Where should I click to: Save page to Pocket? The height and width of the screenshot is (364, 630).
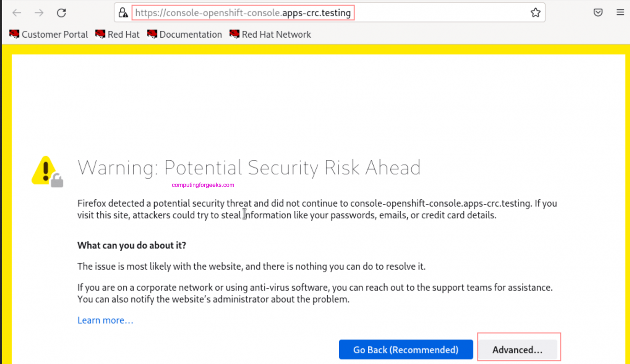click(x=598, y=12)
